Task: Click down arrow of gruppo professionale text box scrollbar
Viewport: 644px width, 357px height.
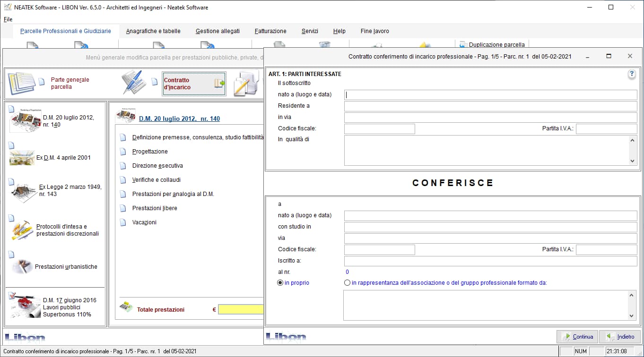Action: pyautogui.click(x=632, y=316)
